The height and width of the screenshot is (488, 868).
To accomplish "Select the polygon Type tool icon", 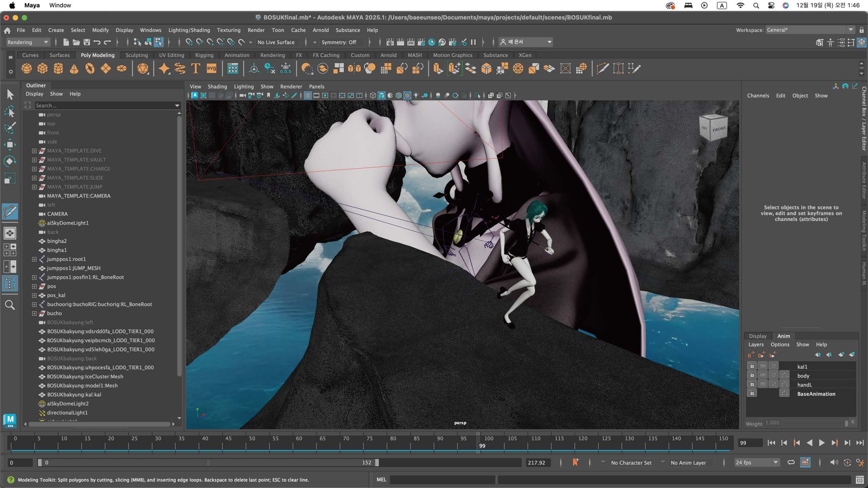I will coord(196,69).
